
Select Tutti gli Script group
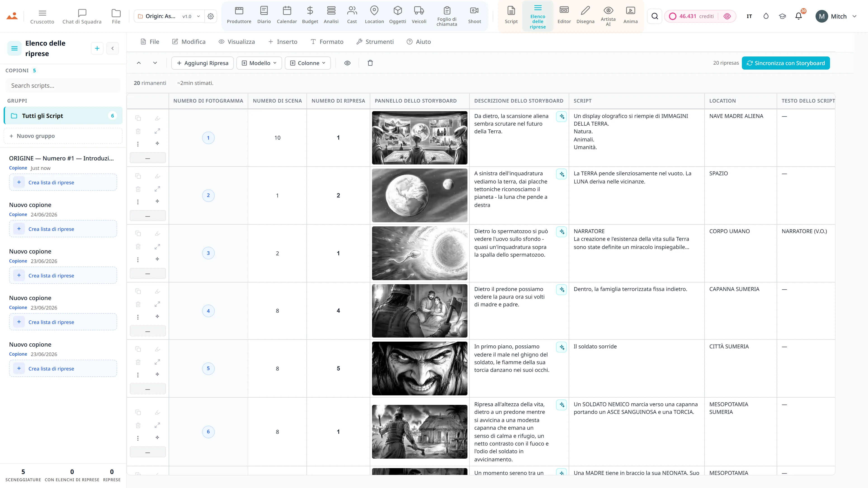pos(63,116)
